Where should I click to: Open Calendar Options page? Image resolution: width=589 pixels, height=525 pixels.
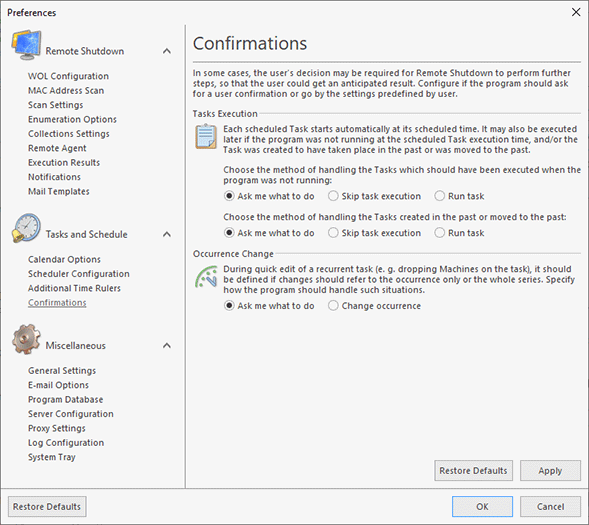click(x=64, y=259)
